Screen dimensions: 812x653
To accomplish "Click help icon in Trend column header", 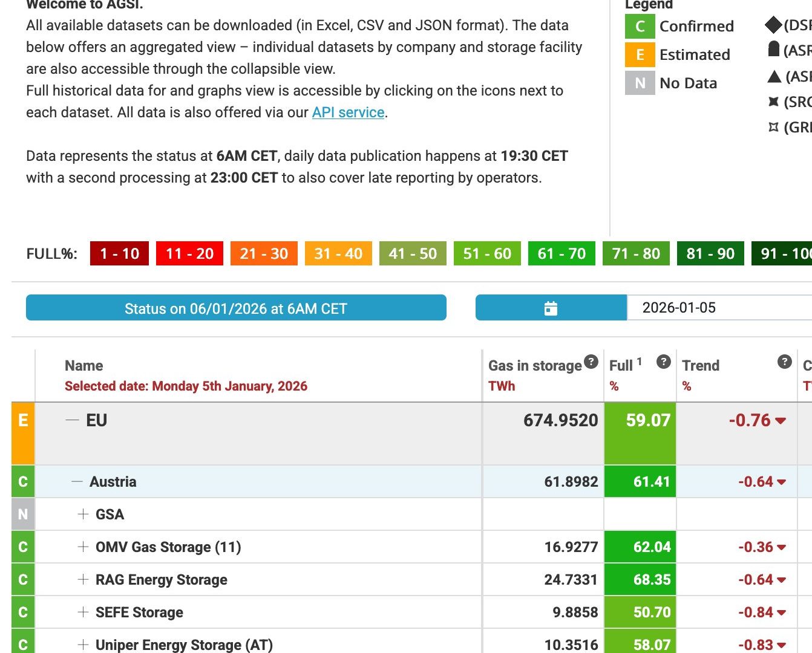I will click(784, 362).
